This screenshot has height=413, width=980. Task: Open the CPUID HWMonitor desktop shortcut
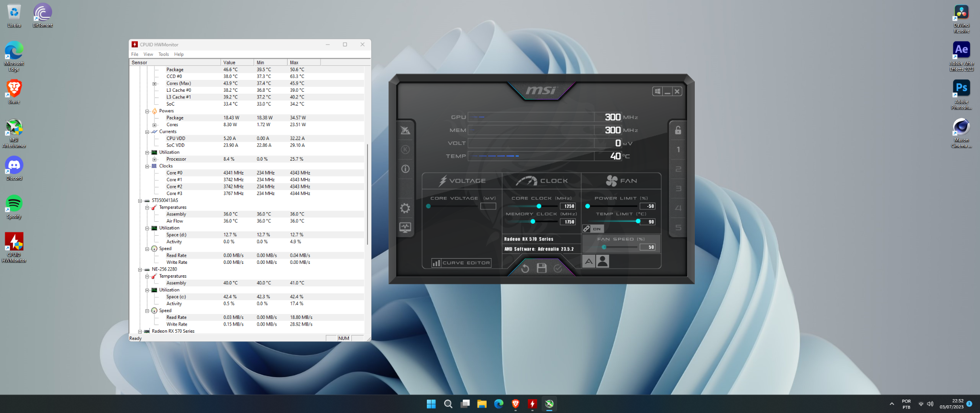(14, 248)
